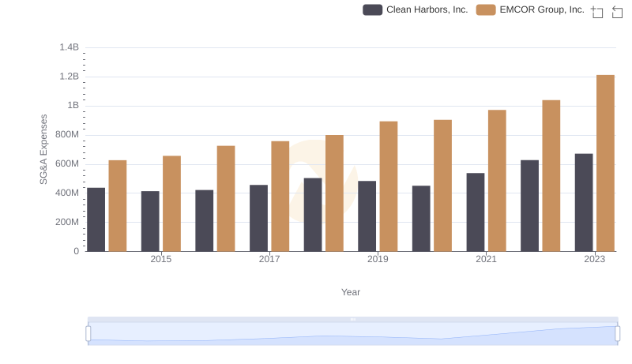Click the Clean Harbors bar for 2017
The image size is (632, 364).
(x=258, y=218)
